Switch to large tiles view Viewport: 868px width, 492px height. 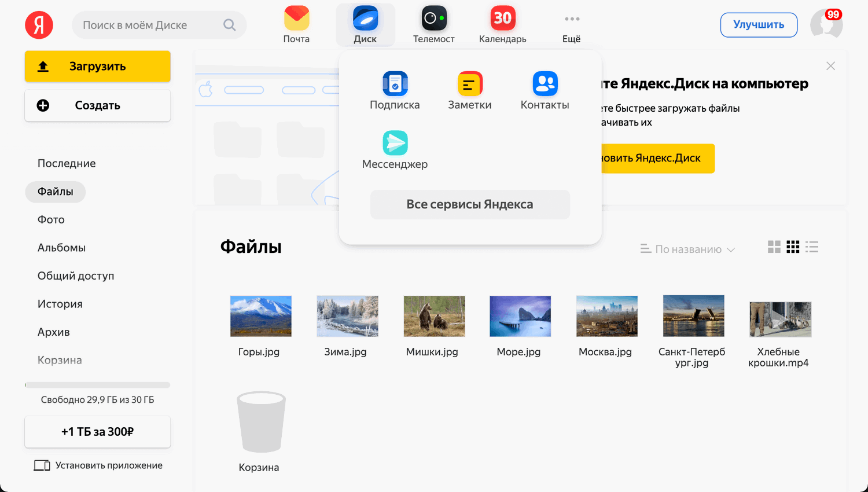click(774, 247)
